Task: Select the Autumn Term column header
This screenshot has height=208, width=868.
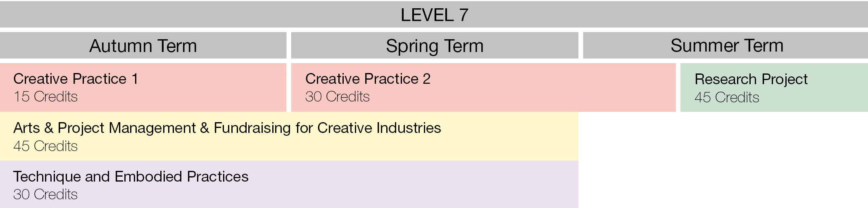Action: coord(143,46)
